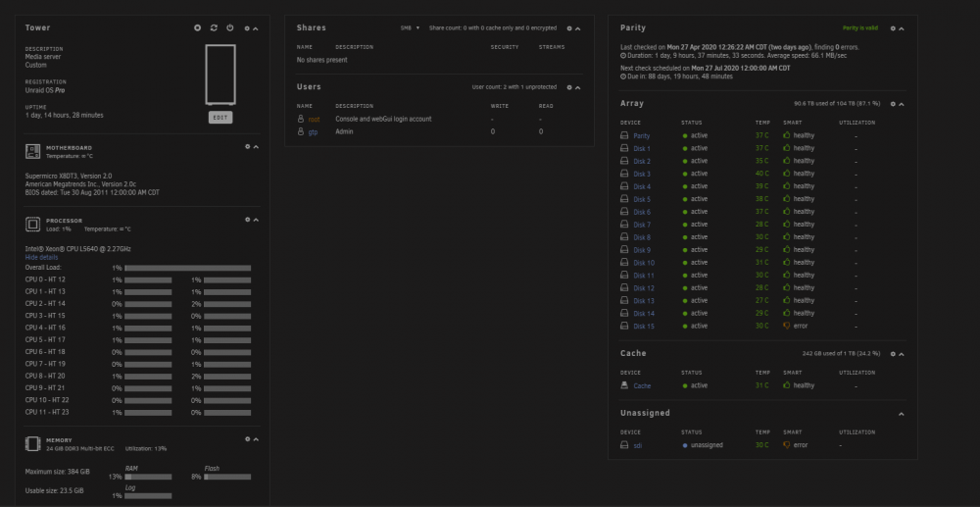Click the EDIT button under the tower image
This screenshot has height=507, width=980.
point(220,118)
